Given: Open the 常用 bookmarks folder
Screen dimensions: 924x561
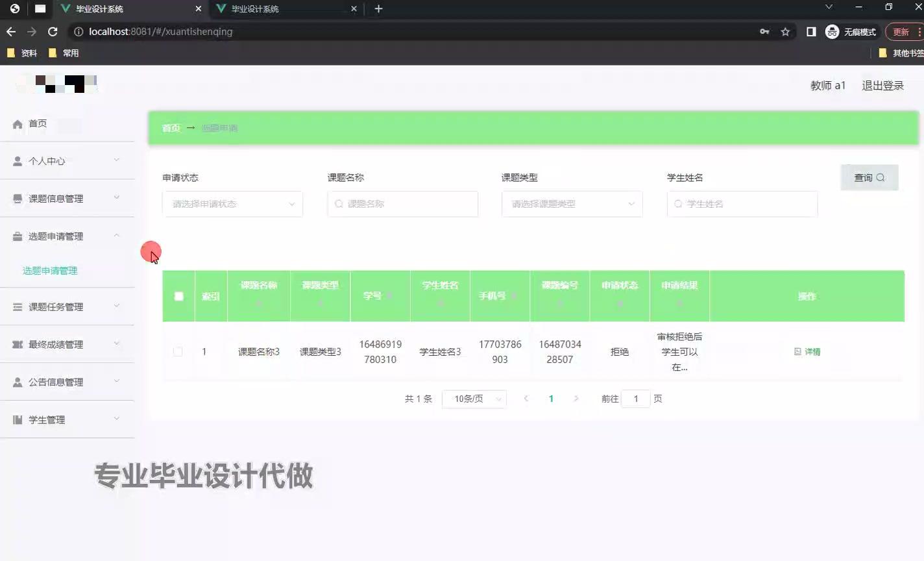Looking at the screenshot, I should click(x=64, y=53).
